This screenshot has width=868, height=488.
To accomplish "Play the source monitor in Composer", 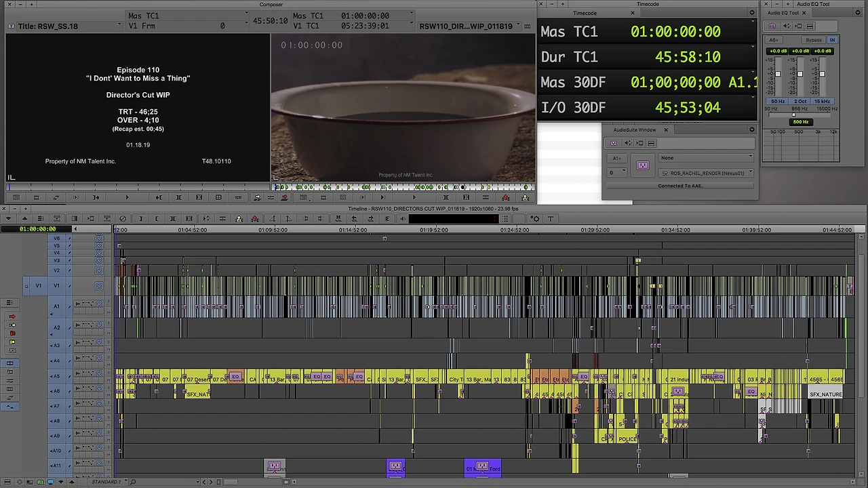I will point(127,197).
